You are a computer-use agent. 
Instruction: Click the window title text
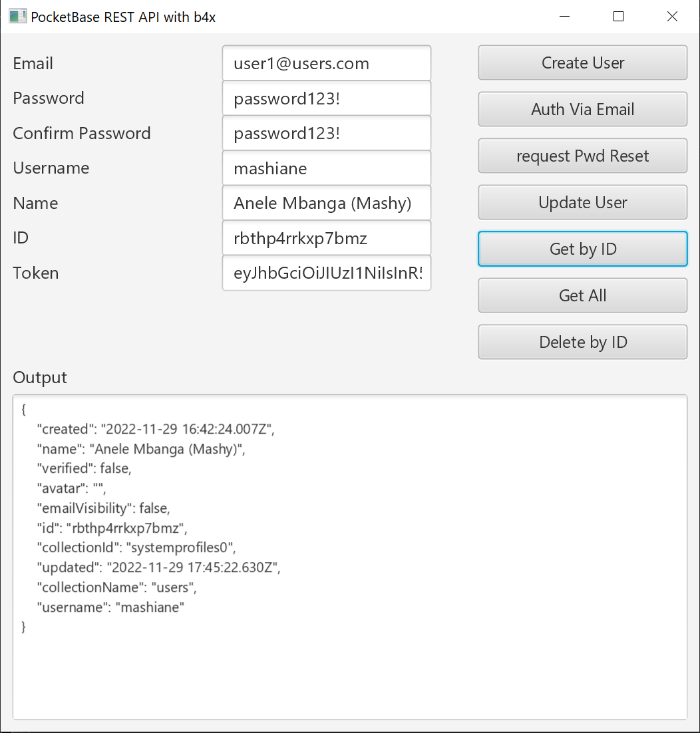pos(124,17)
